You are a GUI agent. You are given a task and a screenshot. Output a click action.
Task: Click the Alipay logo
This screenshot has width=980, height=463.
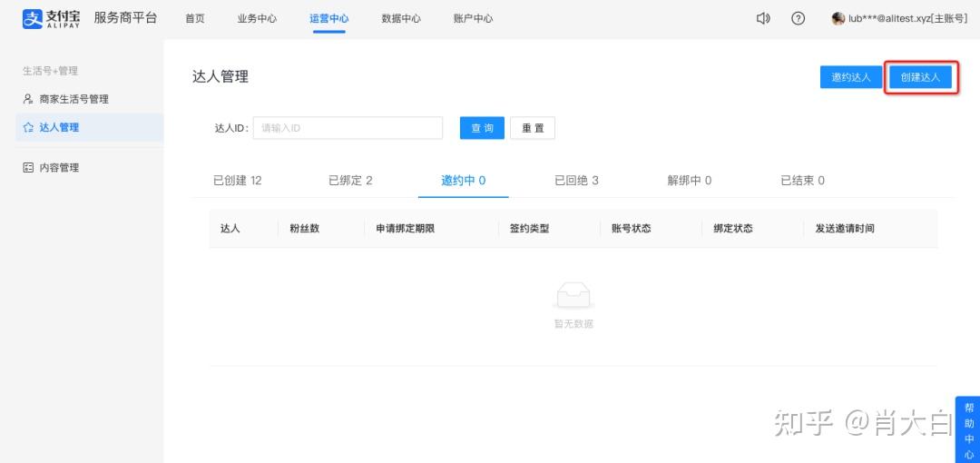pos(51,19)
